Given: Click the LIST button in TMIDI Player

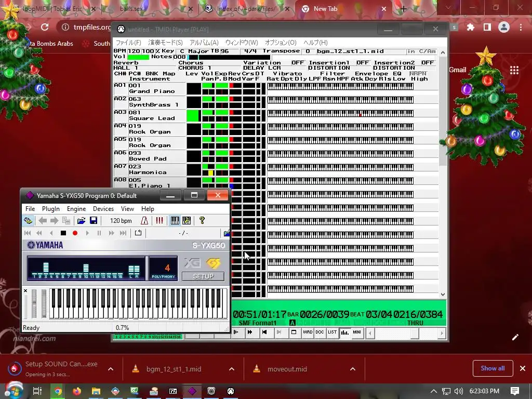Looking at the screenshot, I should pyautogui.click(x=332, y=332).
